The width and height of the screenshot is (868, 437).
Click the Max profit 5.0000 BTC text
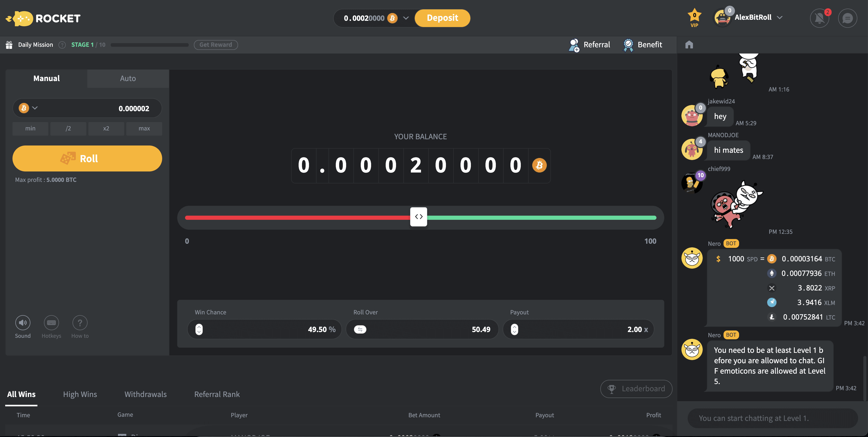pos(46,180)
